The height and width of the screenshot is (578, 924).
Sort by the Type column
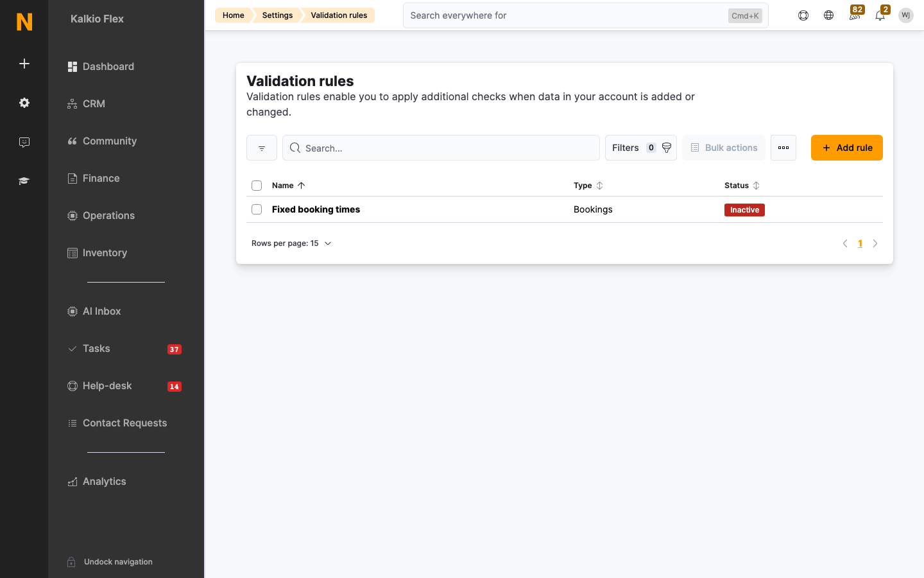[588, 186]
